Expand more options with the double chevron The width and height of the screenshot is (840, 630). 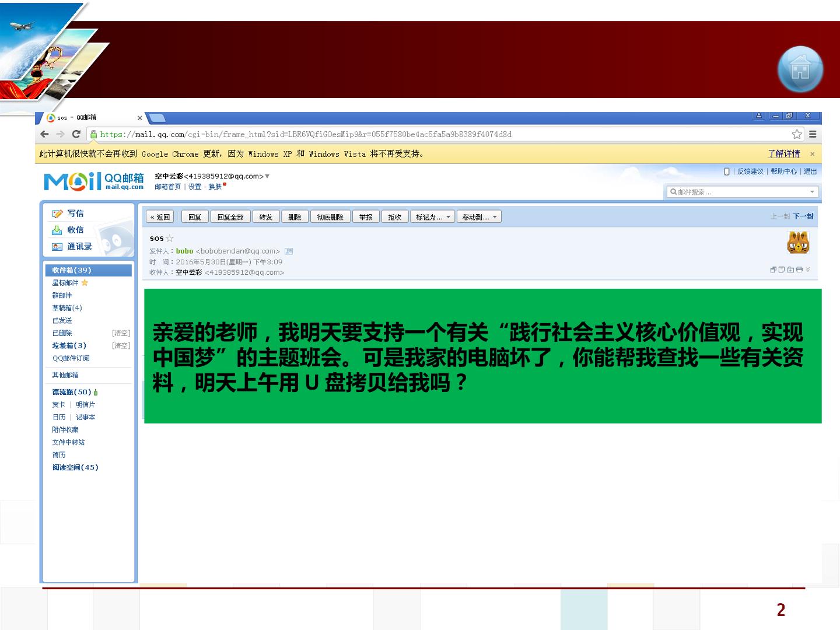(x=808, y=269)
